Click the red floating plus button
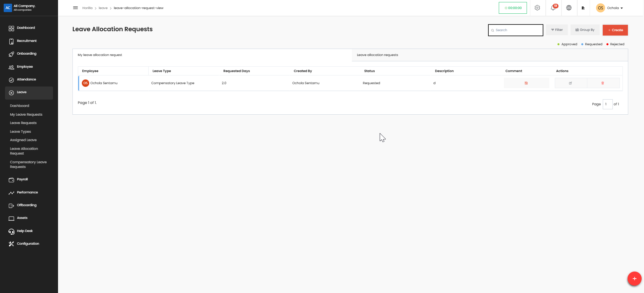This screenshot has height=293, width=644. point(634,279)
